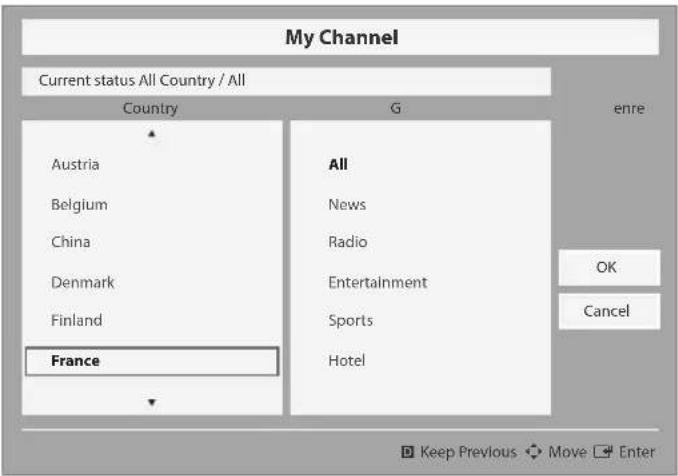Select Belgium in the country list
The image size is (678, 476).
coord(79,205)
